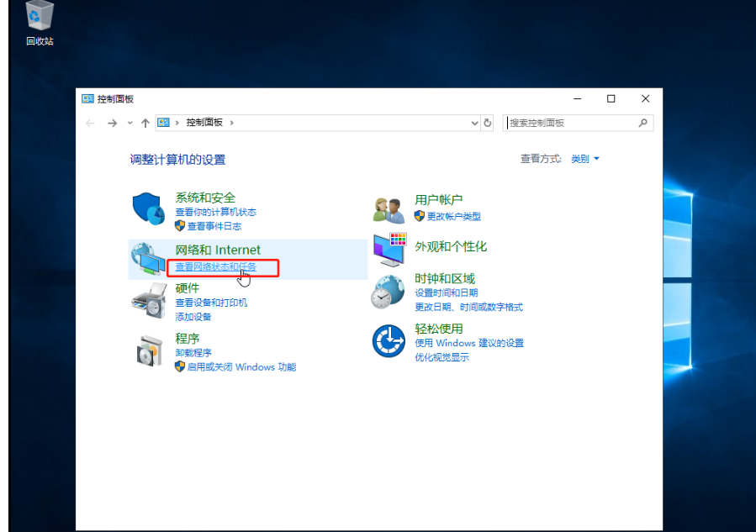Click the 更改帐户类型 link
The image size is (756, 532).
(x=453, y=216)
